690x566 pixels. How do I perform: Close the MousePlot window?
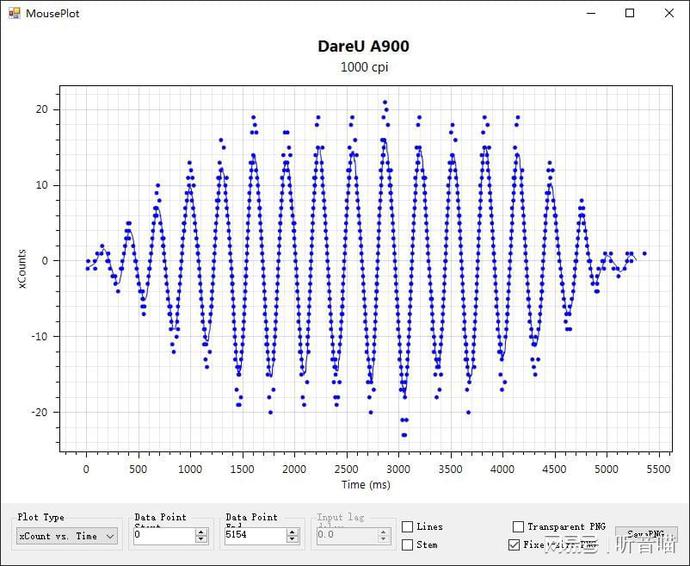coord(669,13)
